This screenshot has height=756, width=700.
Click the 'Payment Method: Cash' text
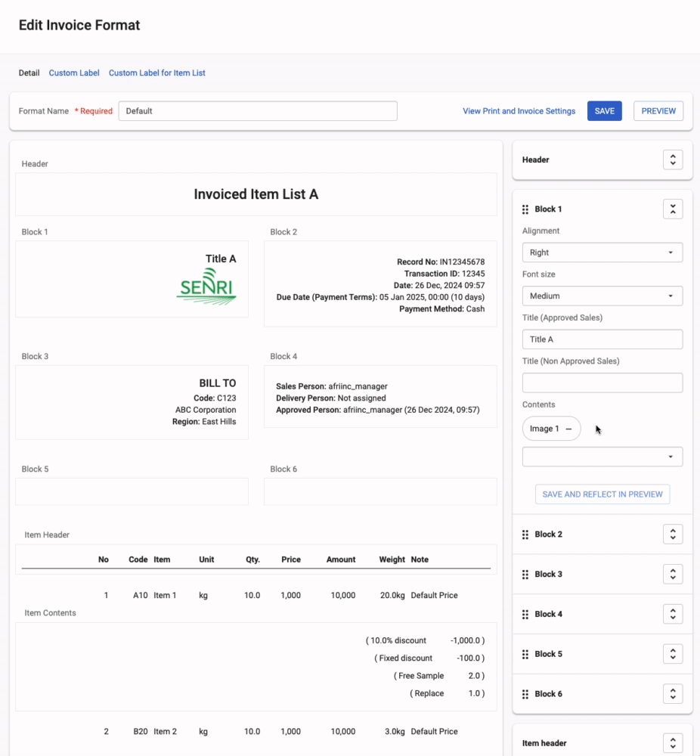pyautogui.click(x=441, y=309)
